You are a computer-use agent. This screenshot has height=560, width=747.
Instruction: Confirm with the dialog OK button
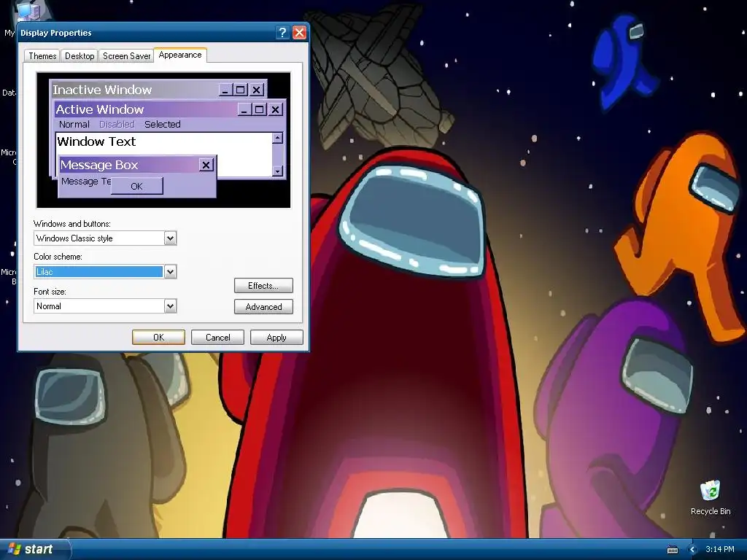coord(158,337)
